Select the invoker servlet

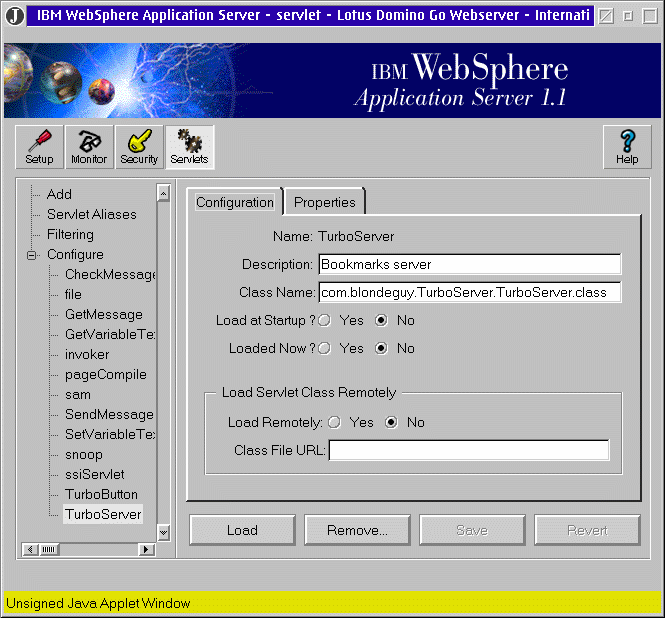(x=87, y=355)
